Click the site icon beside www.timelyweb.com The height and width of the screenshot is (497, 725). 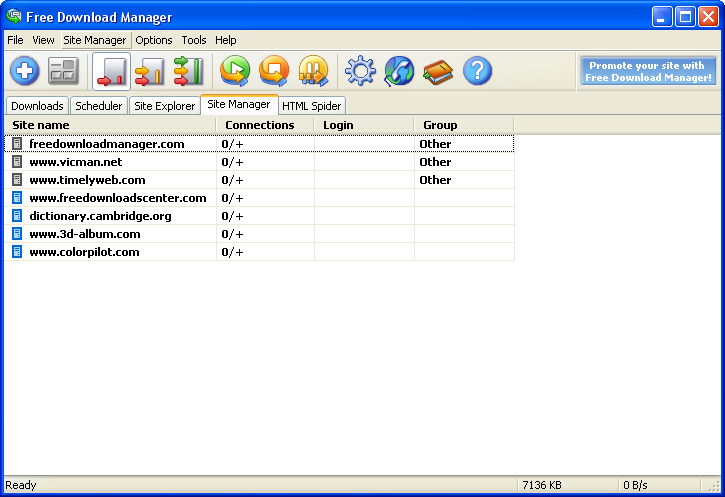[17, 180]
